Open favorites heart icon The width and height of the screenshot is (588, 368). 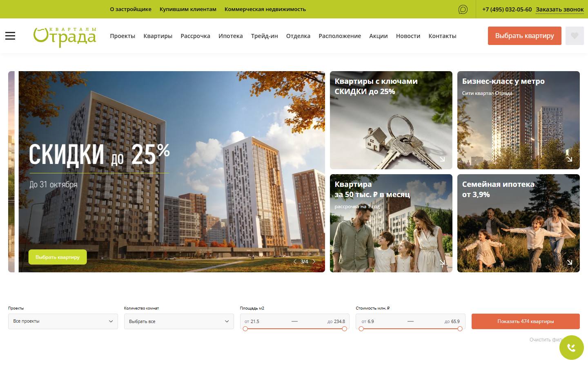click(575, 36)
